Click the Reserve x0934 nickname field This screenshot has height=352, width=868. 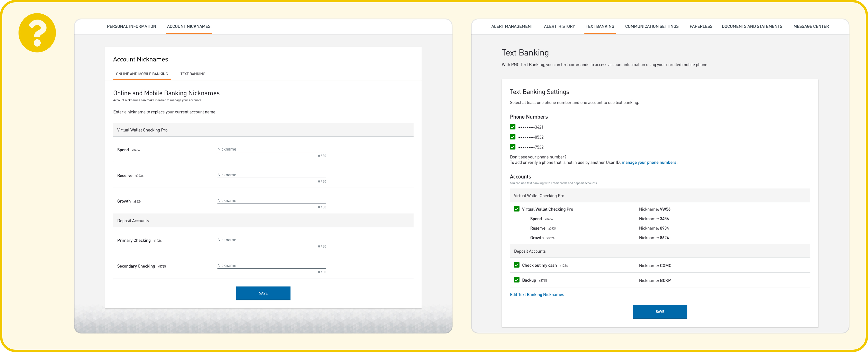(x=272, y=175)
